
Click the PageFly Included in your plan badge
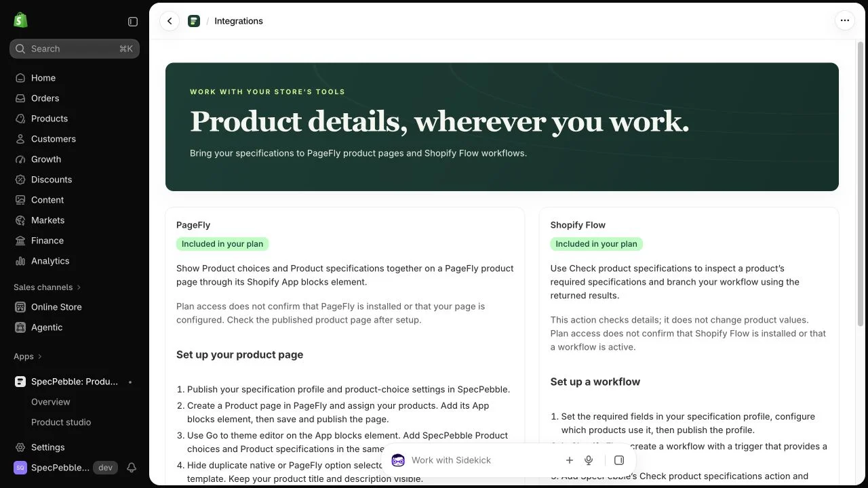click(x=222, y=244)
